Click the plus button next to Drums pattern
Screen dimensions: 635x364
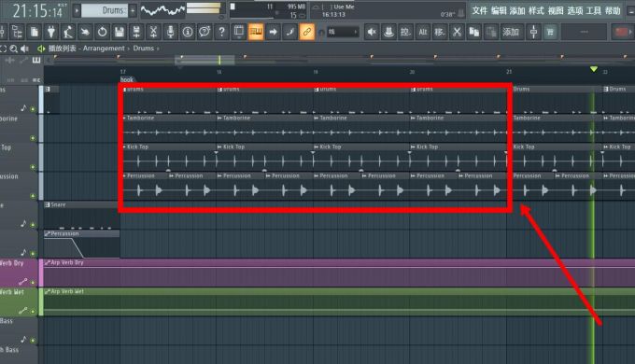[133, 10]
